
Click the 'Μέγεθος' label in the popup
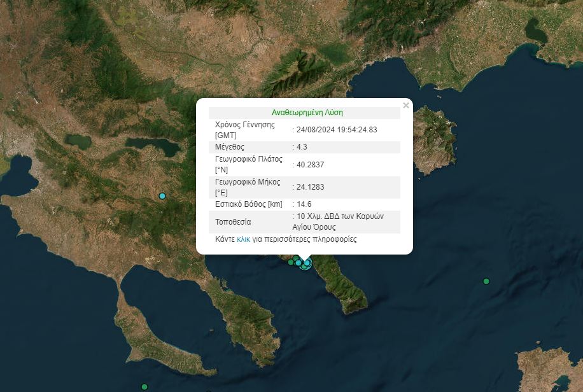point(230,147)
